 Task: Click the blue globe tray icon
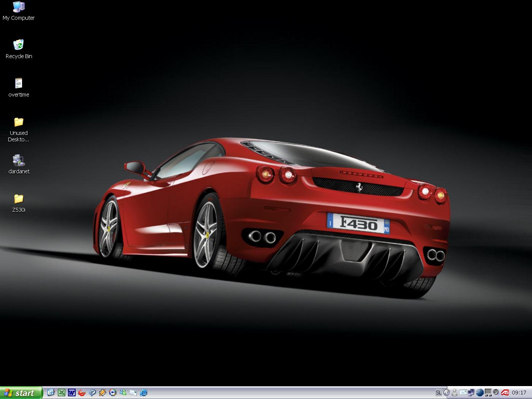[x=480, y=393]
